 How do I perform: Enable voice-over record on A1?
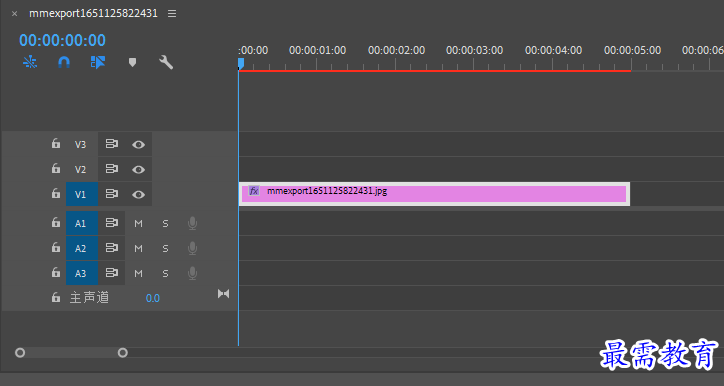point(193,223)
